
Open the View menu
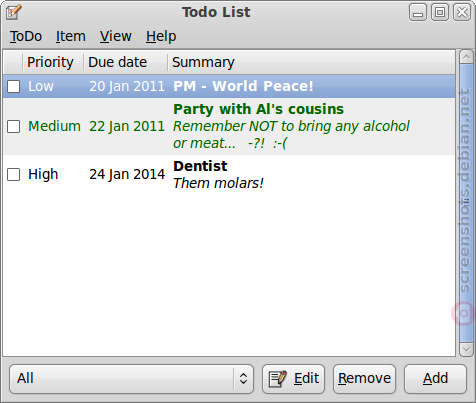pos(116,36)
